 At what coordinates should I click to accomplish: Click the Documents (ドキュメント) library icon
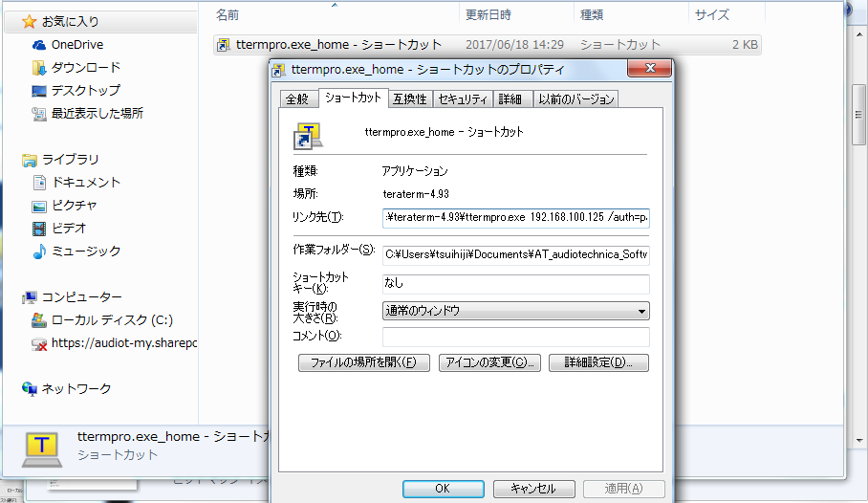coord(39,183)
